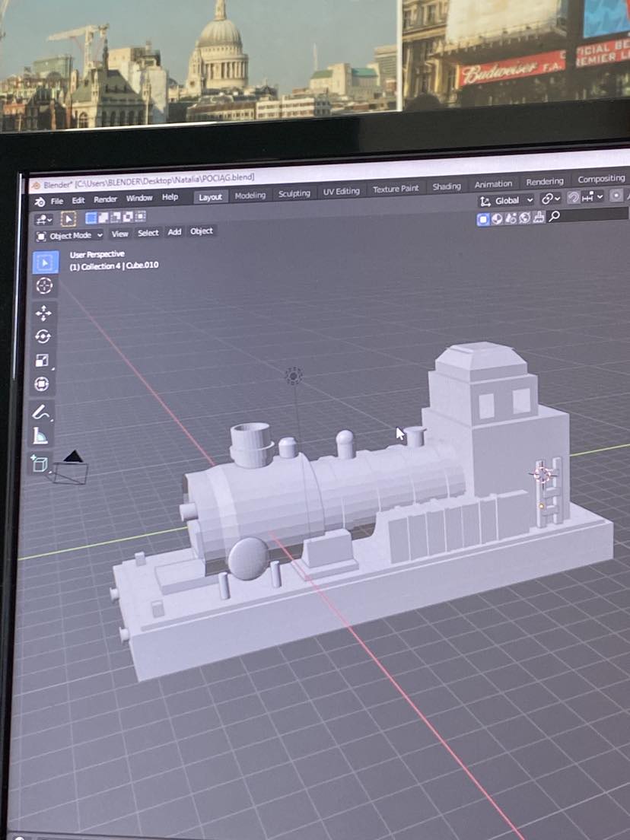630x840 pixels.
Task: Open the editor type dropdown
Action: 43,220
